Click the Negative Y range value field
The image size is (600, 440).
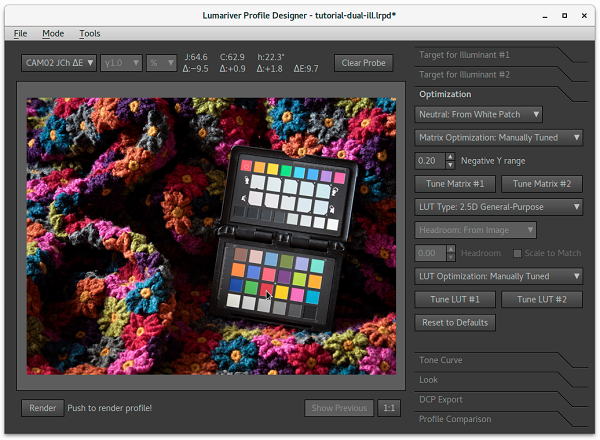[429, 161]
